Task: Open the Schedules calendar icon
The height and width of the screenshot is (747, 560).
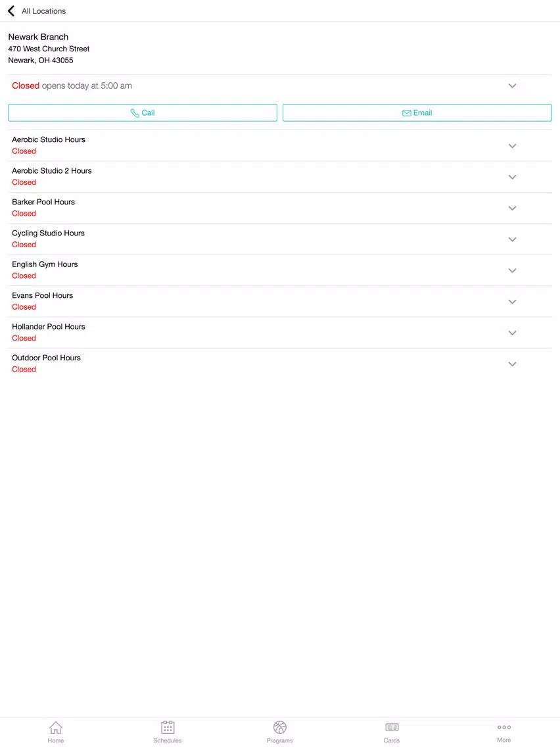Action: click(x=168, y=727)
